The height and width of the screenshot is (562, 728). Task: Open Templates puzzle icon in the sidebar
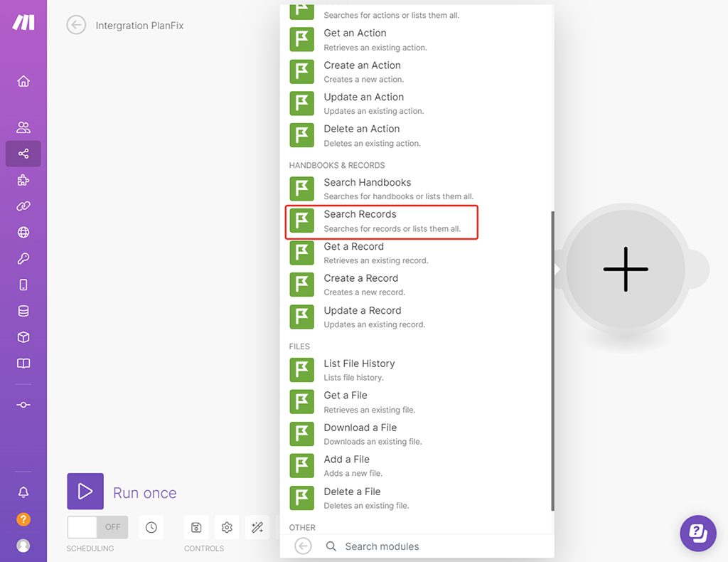pyautogui.click(x=23, y=180)
